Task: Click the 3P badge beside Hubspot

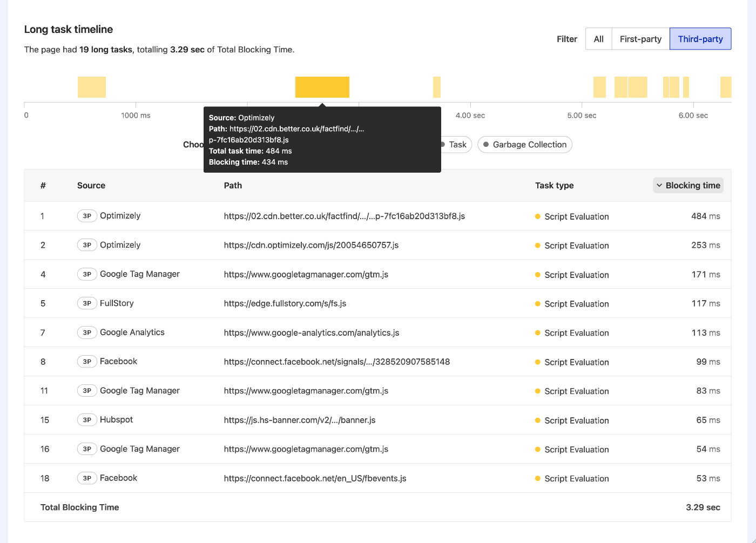Action: pos(87,419)
